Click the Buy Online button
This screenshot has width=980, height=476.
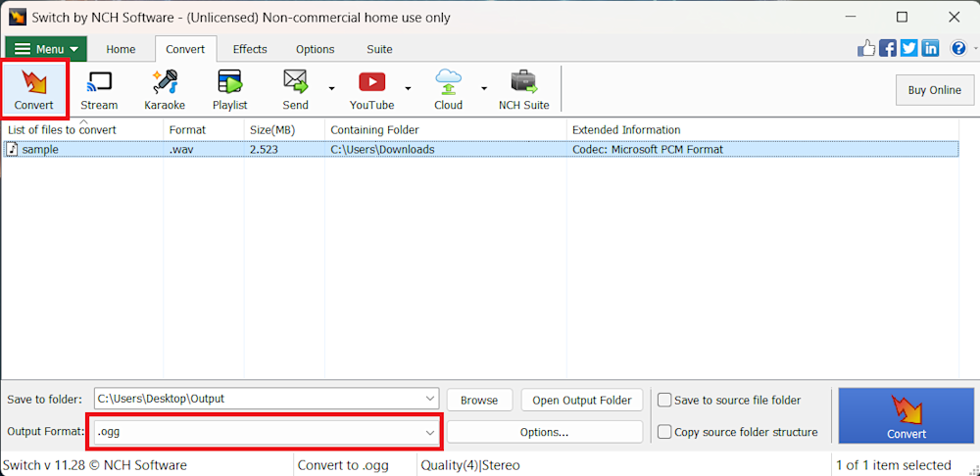coord(935,90)
